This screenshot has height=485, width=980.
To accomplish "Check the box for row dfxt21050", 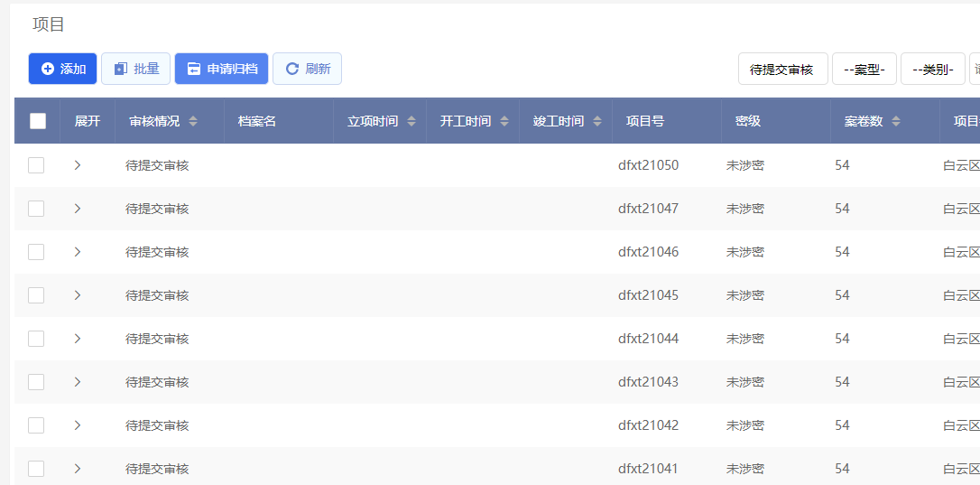I will tap(36, 165).
